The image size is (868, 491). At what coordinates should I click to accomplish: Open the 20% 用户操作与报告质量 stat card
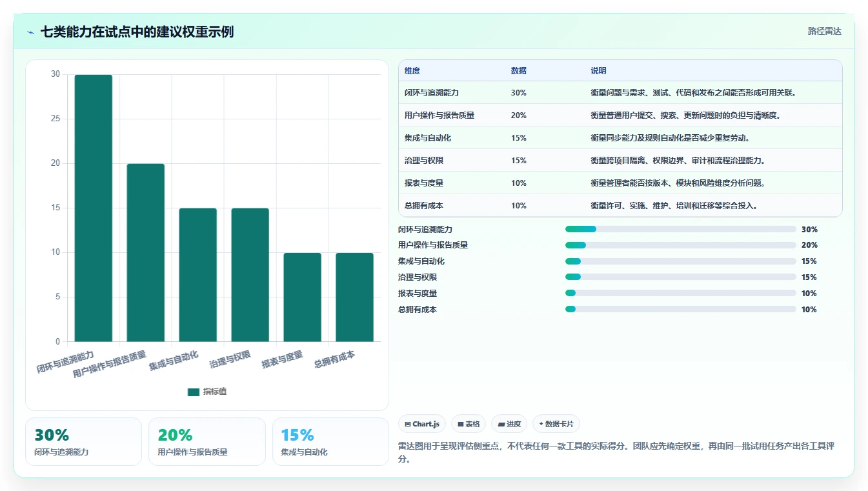[x=207, y=441]
